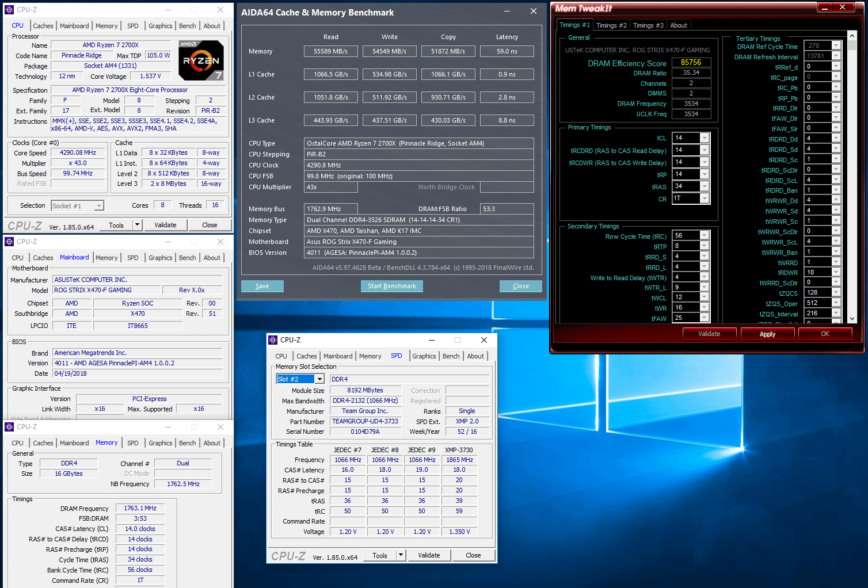Open the CR command rate dropdown in Mem TweakIt
This screenshot has width=868, height=588.
click(x=705, y=198)
